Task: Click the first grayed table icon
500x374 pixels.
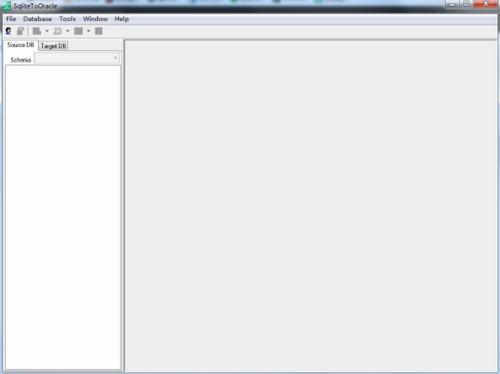Action: 37,31
